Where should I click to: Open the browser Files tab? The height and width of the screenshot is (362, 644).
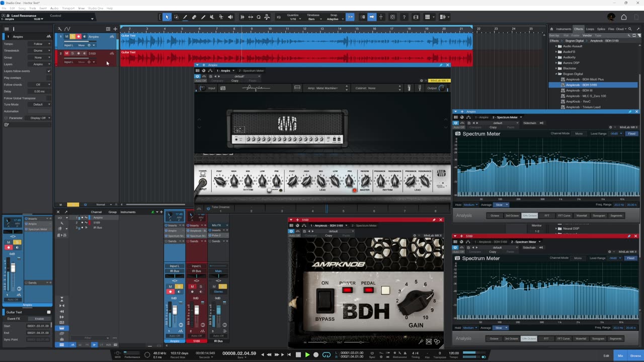pos(610,29)
